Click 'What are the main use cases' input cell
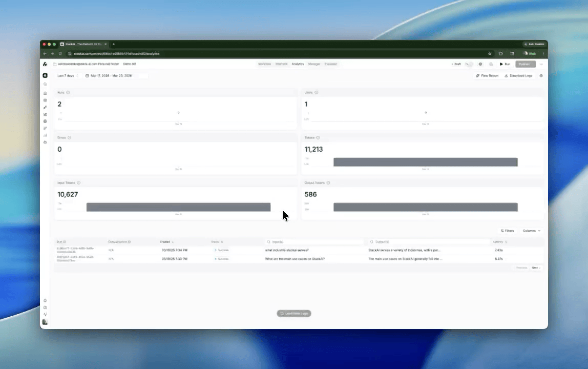 295,259
